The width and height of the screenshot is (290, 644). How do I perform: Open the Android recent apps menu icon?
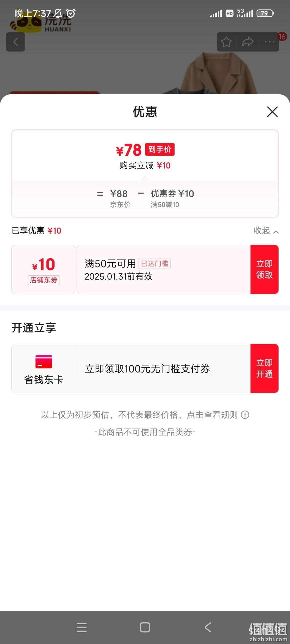pyautogui.click(x=82, y=627)
